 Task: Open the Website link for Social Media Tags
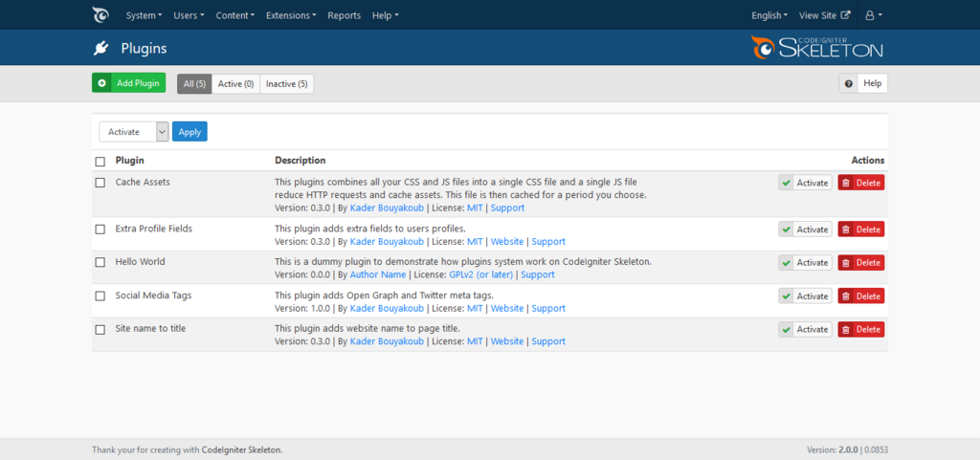507,308
